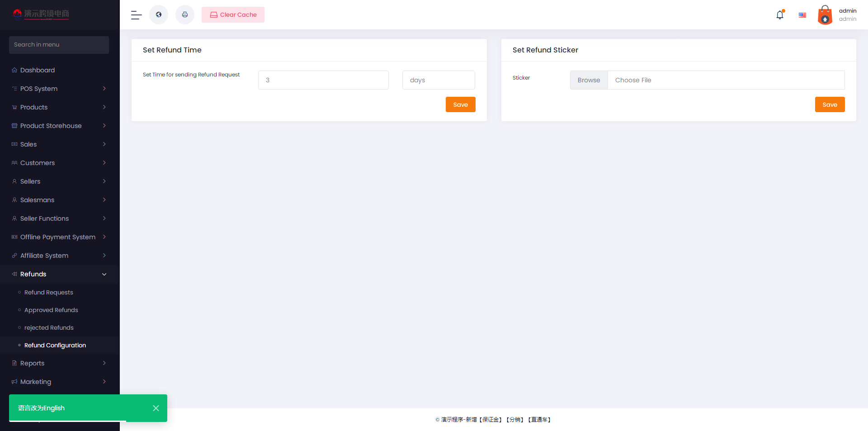The height and width of the screenshot is (431, 868).
Task: Click the Reports document icon
Action: click(x=14, y=363)
